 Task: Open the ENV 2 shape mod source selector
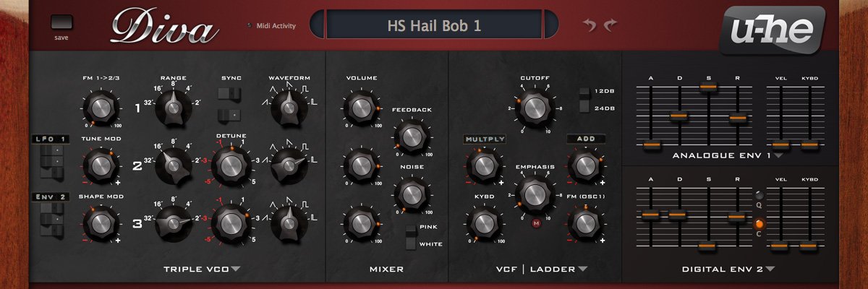point(49,196)
